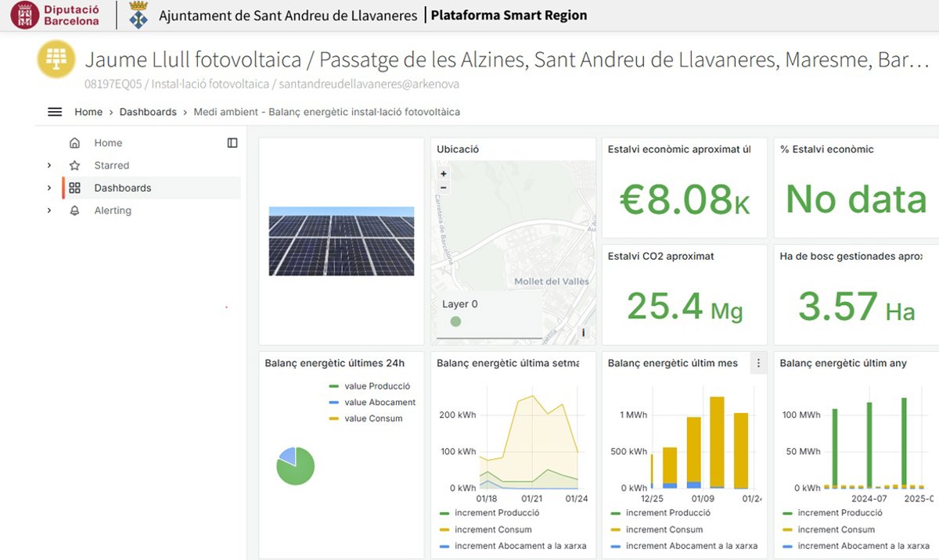This screenshot has height=560, width=939.
Task: Click the Starred star icon
Action: [74, 166]
